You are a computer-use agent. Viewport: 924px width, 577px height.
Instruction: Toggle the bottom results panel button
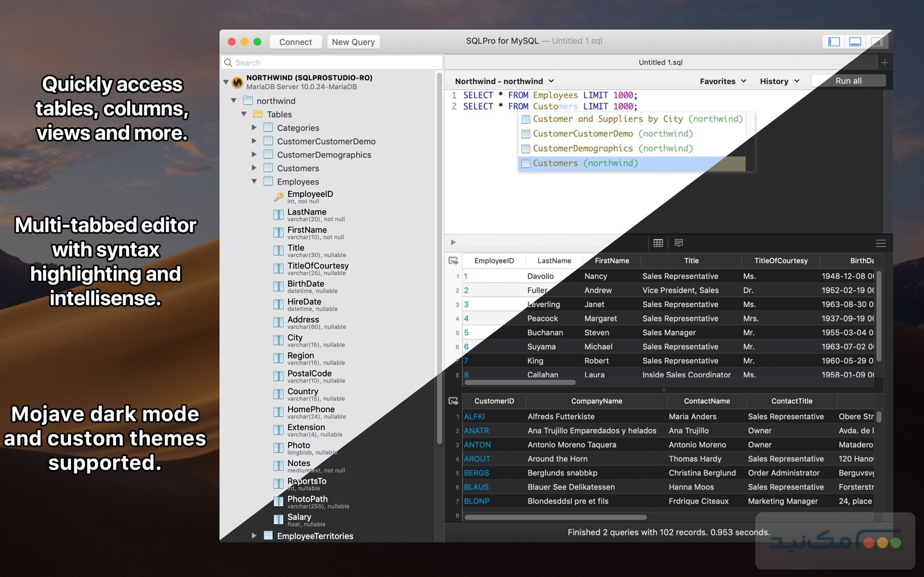click(x=855, y=41)
